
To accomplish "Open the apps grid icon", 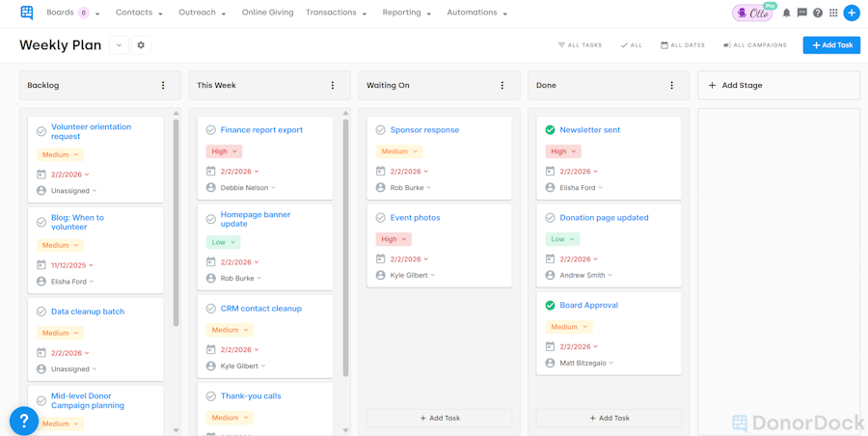I will 833,14.
